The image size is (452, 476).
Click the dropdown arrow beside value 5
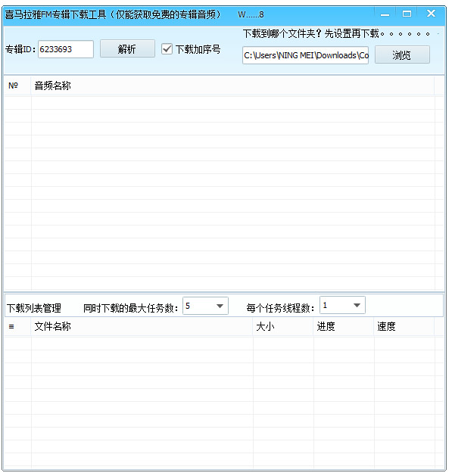[220, 306]
